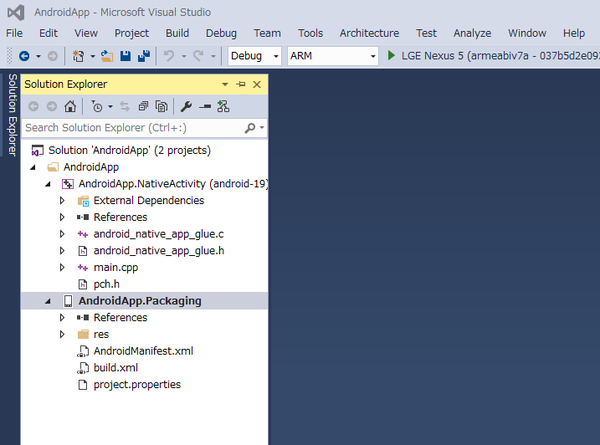Open File toolbar icon
The height and width of the screenshot is (445, 600).
pyautogui.click(x=107, y=56)
